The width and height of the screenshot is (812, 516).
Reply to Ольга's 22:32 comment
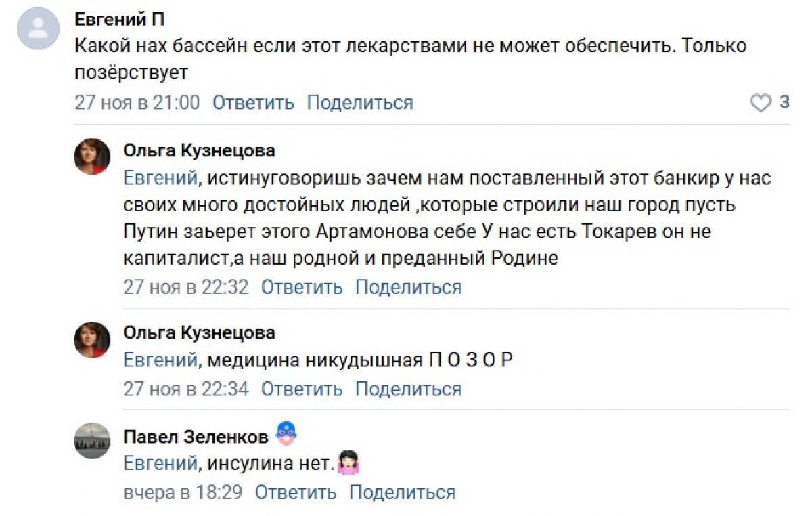[x=302, y=287]
